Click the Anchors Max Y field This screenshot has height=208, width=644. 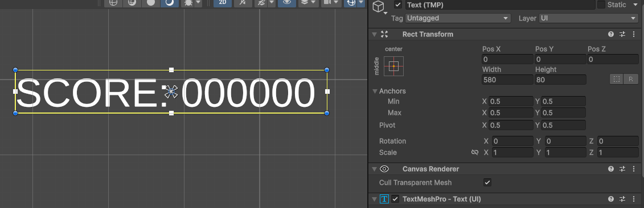coord(564,113)
